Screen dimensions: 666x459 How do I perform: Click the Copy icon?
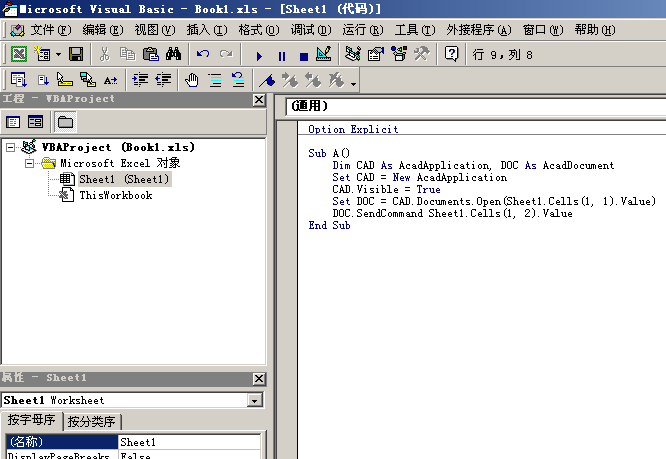click(127, 54)
